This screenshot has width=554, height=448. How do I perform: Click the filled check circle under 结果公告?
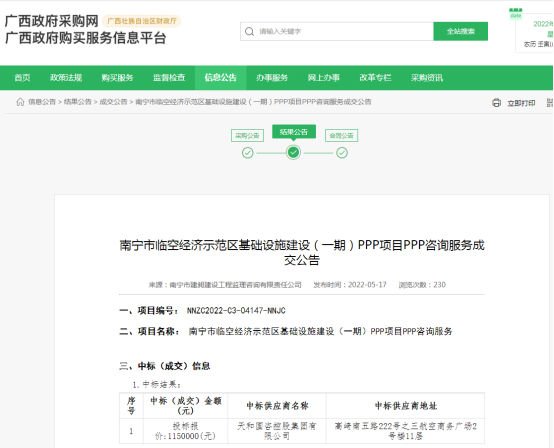pos(294,153)
